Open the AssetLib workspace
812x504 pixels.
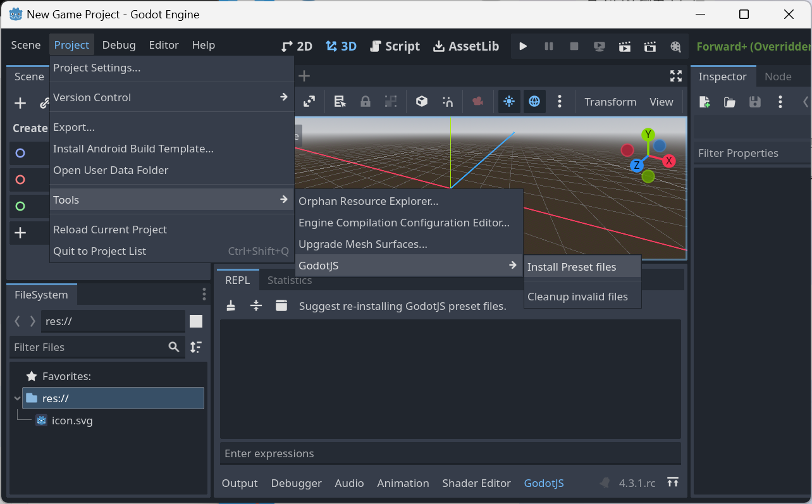click(466, 46)
